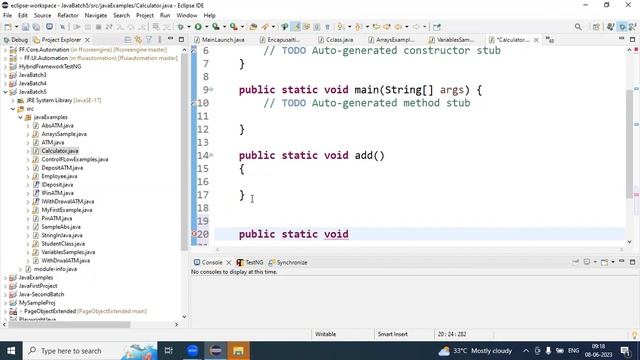Select StudentClass.java in Project Explorer
Screen dimensions: 640x360
(x=63, y=244)
